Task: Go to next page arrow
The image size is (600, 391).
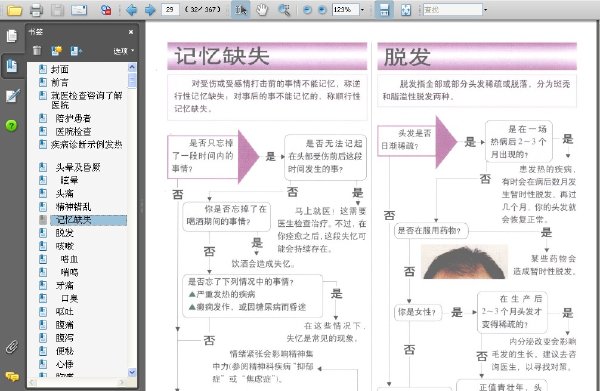Action: point(150,10)
